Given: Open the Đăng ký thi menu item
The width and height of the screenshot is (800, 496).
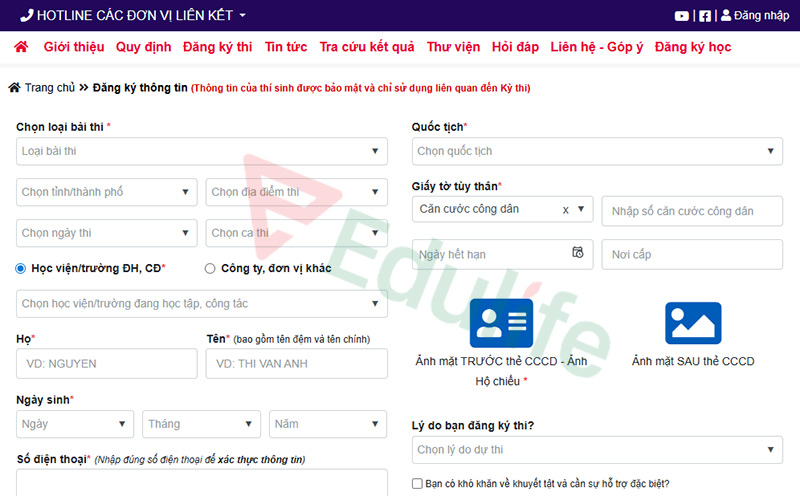Looking at the screenshot, I should coord(218,47).
